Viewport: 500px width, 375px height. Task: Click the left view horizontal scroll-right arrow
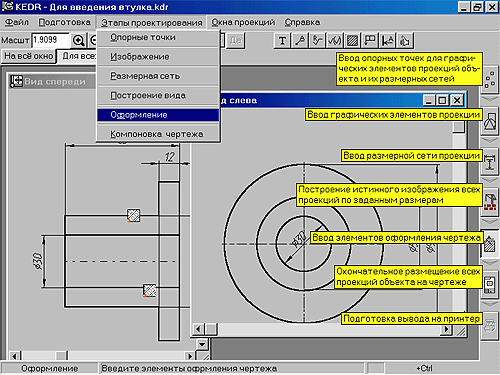(446, 329)
